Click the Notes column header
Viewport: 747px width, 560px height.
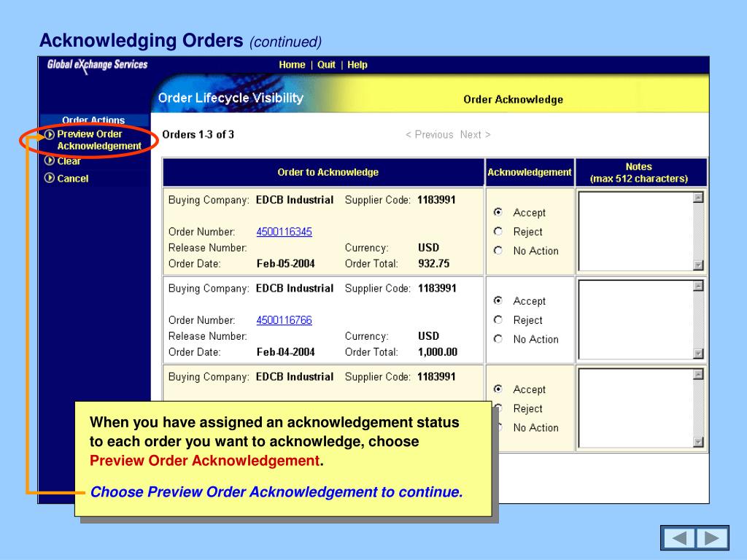click(x=640, y=172)
